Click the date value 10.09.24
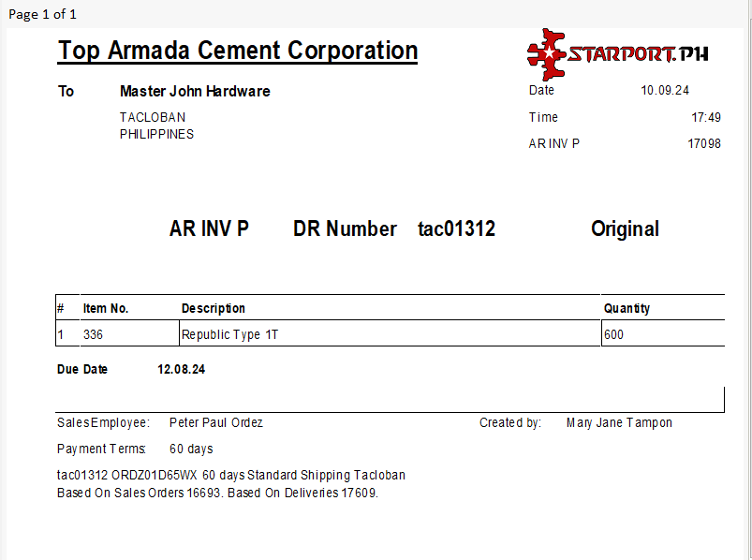Screen dimensions: 752x560 (665, 91)
